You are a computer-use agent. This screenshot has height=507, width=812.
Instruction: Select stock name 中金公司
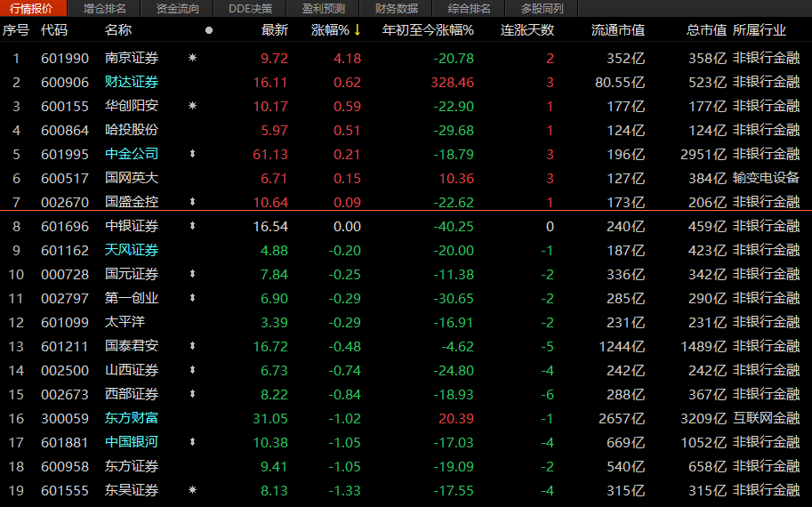click(132, 154)
